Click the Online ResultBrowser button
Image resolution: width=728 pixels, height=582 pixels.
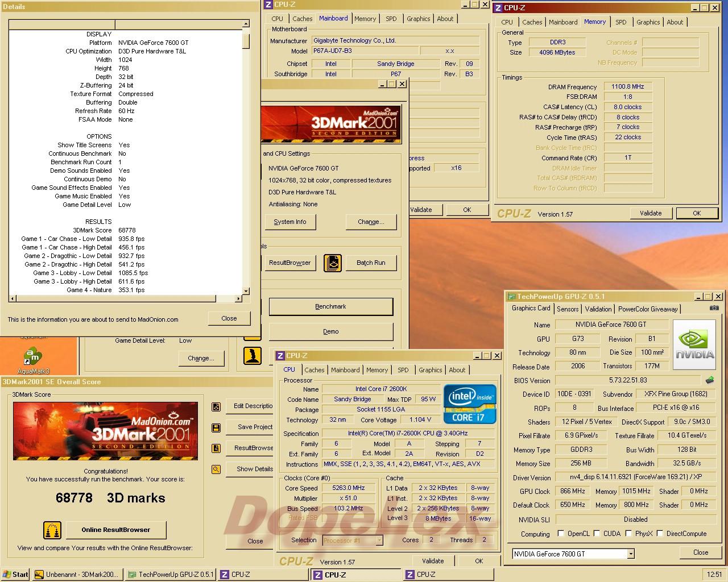[x=116, y=530]
